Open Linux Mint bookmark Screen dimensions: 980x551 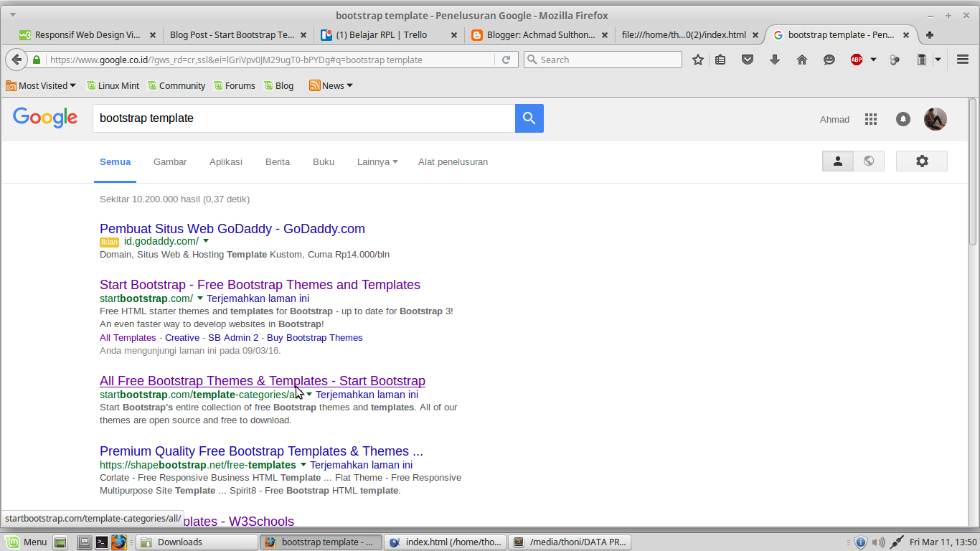(x=113, y=85)
